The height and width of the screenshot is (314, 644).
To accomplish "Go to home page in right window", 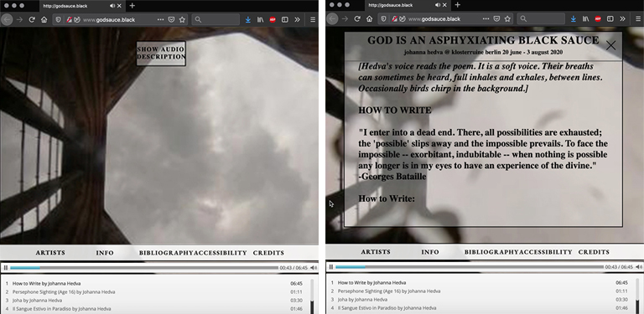I will (x=369, y=19).
